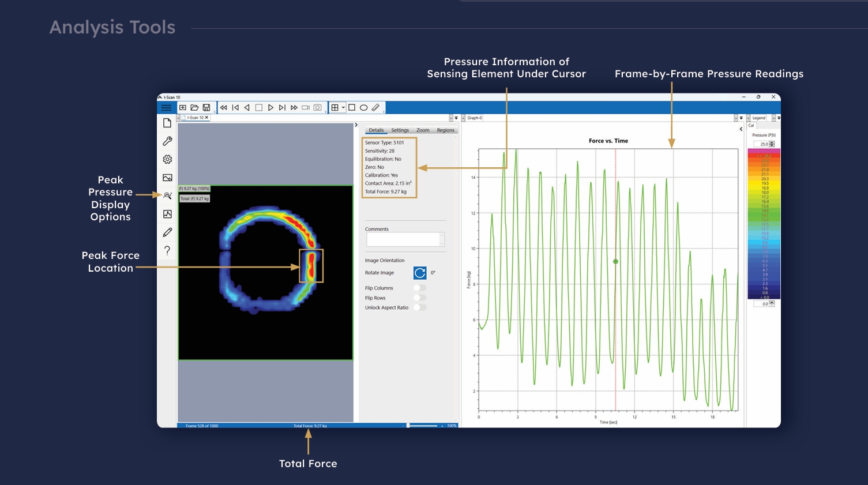Toggle Flip Columns switch
Image resolution: width=868 pixels, height=485 pixels.
point(420,288)
